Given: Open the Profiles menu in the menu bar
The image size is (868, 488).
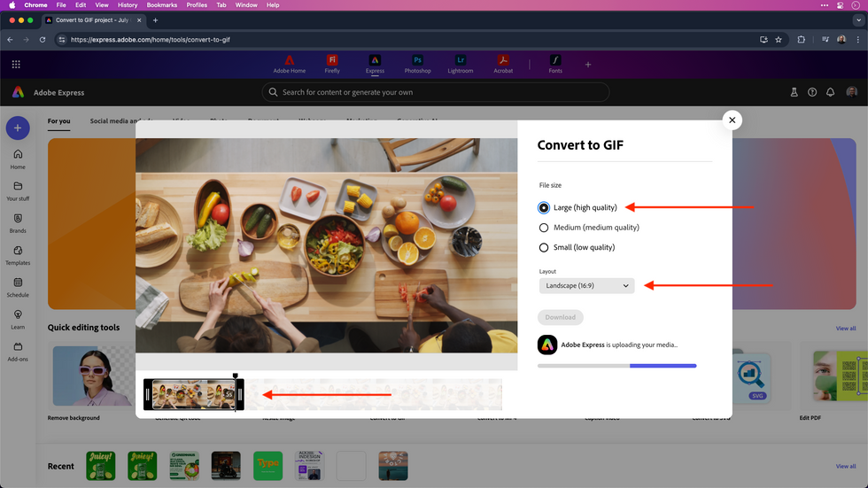Looking at the screenshot, I should (197, 5).
